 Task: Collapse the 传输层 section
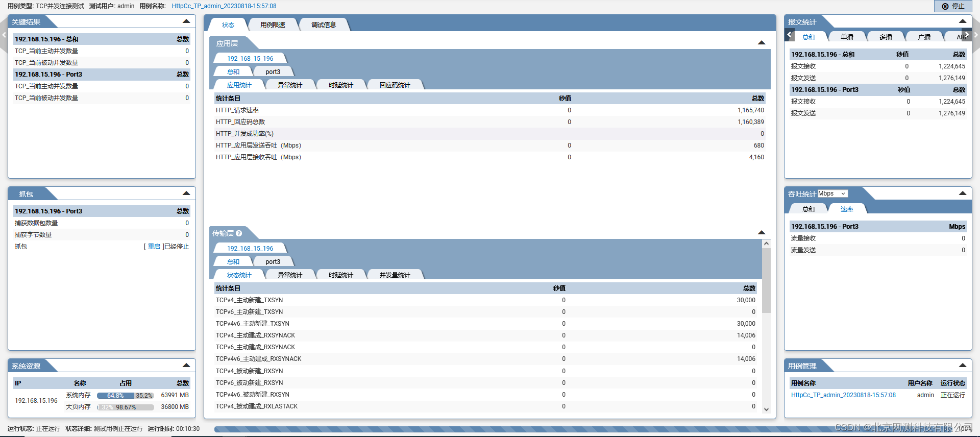point(762,233)
